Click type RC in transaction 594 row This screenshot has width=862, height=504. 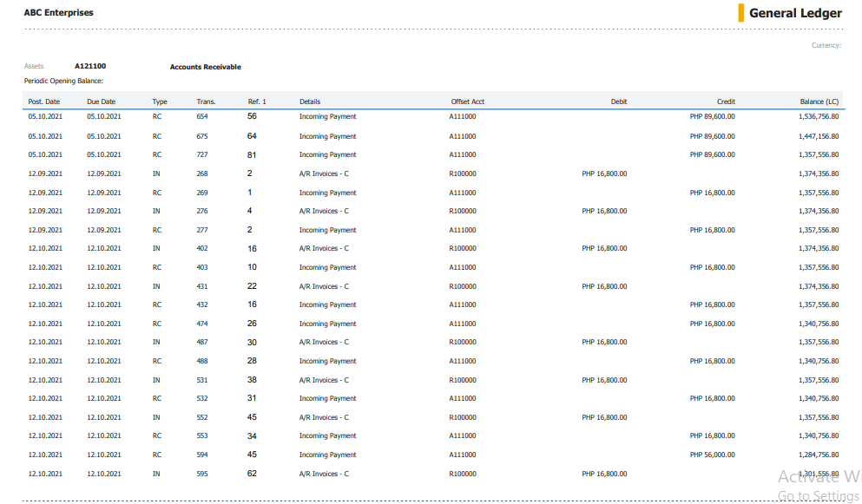click(156, 455)
